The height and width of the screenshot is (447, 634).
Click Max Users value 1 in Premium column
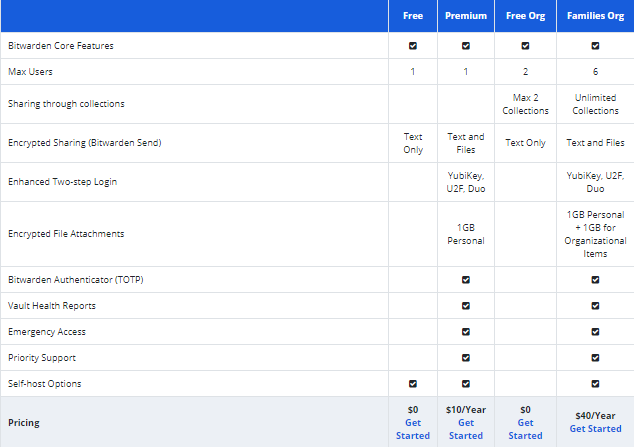466,72
